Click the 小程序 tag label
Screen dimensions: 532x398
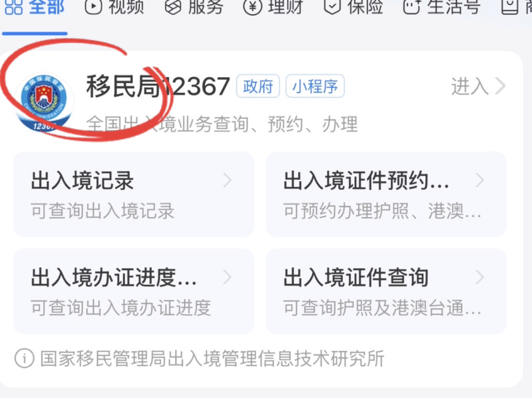coord(315,86)
